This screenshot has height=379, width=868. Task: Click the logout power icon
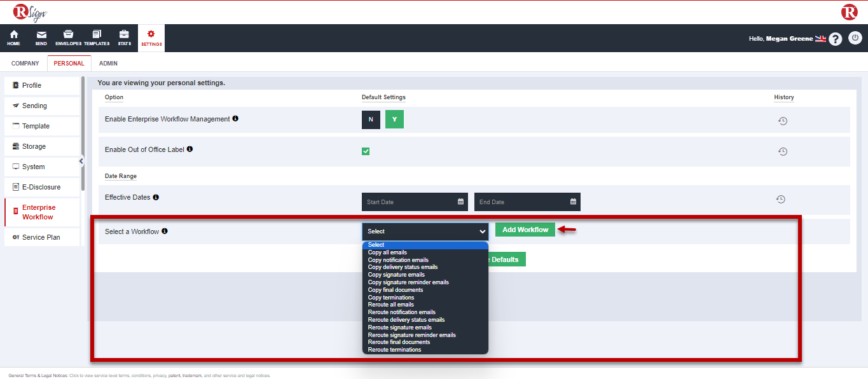coord(855,38)
